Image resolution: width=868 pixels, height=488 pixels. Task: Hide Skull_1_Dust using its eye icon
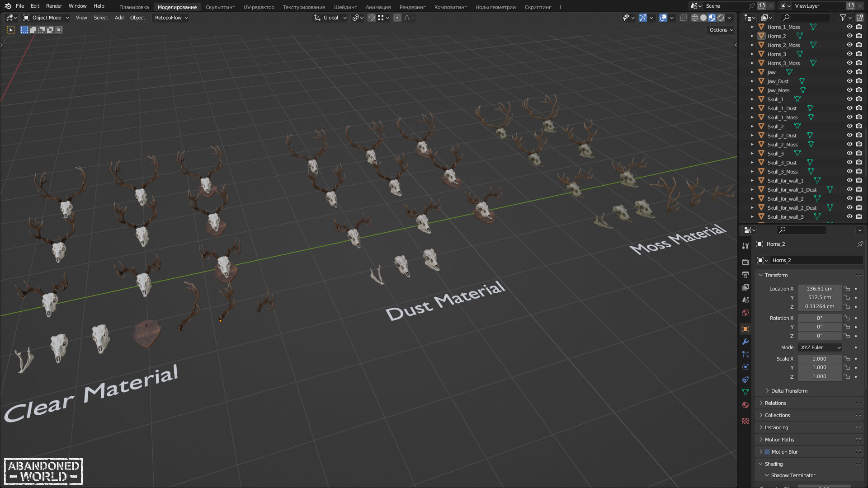pyautogui.click(x=849, y=108)
